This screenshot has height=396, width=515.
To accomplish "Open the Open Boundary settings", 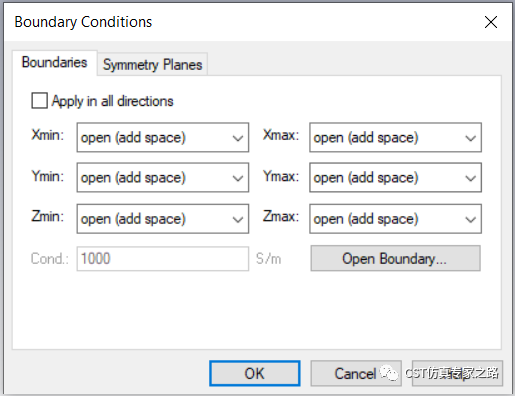I will (395, 258).
